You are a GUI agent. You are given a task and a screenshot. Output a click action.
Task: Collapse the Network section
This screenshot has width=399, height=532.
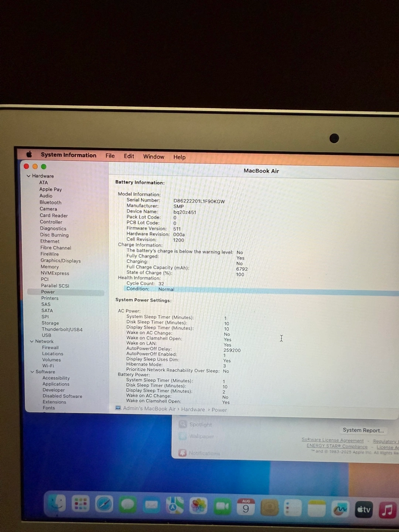pyautogui.click(x=32, y=341)
